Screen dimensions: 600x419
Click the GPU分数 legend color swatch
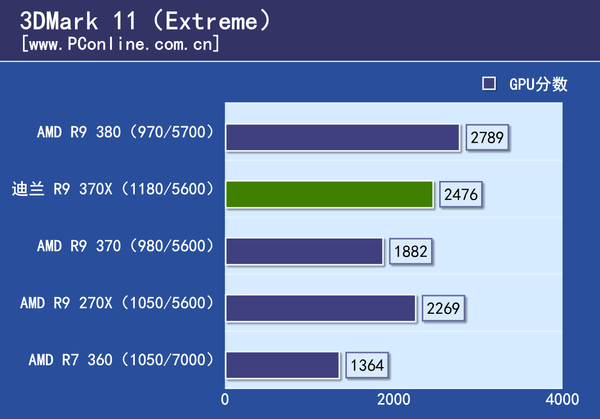[489, 83]
